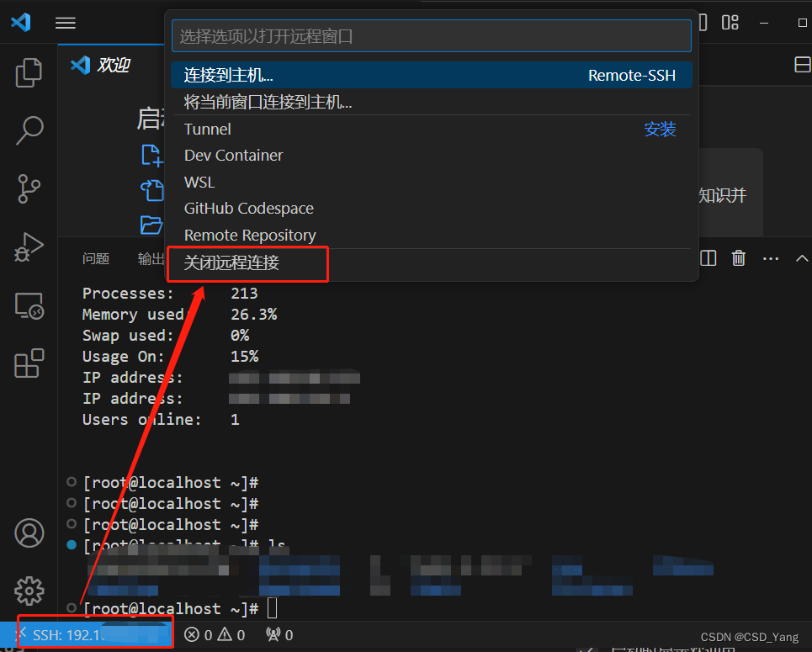Open terminal more actions ellipsis menu

[x=770, y=258]
